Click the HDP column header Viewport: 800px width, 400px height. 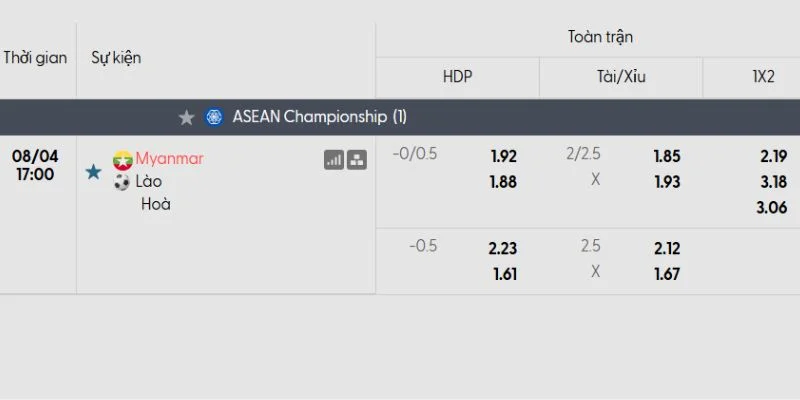click(x=458, y=77)
